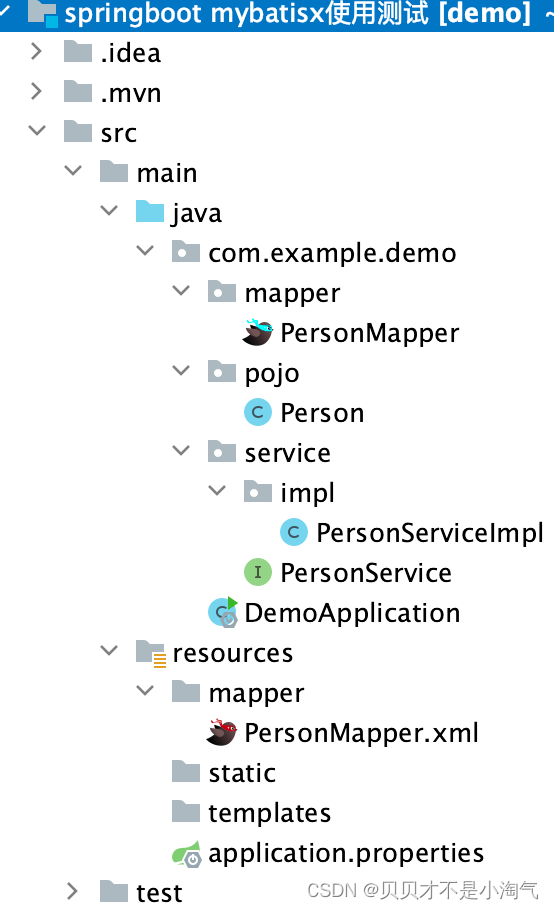The width and height of the screenshot is (554, 910).
Task: Expand the .mvn folder
Action: point(37,92)
